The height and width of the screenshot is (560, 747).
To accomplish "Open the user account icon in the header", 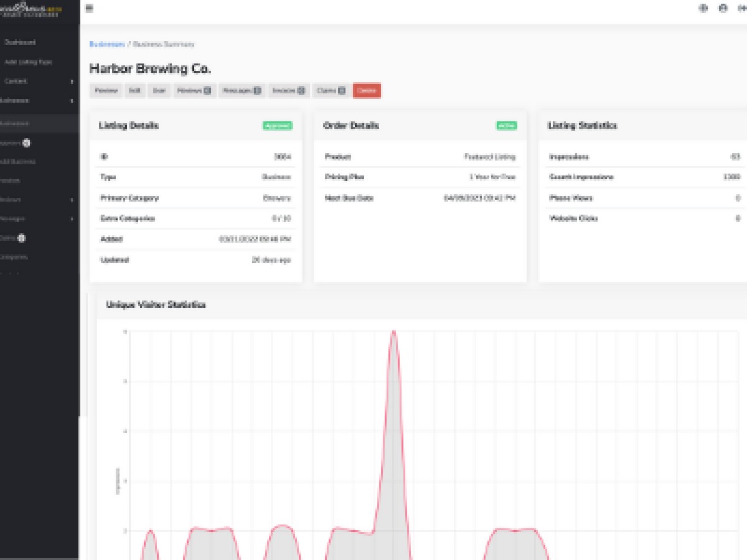I will [723, 9].
